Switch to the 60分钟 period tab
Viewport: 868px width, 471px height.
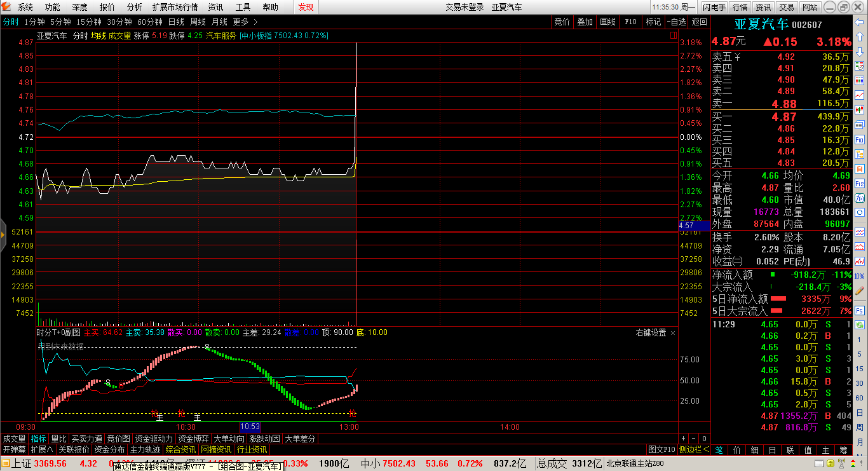pyautogui.click(x=150, y=22)
